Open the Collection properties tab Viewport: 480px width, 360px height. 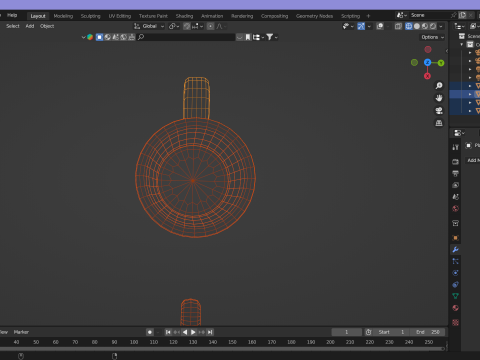pos(455,223)
